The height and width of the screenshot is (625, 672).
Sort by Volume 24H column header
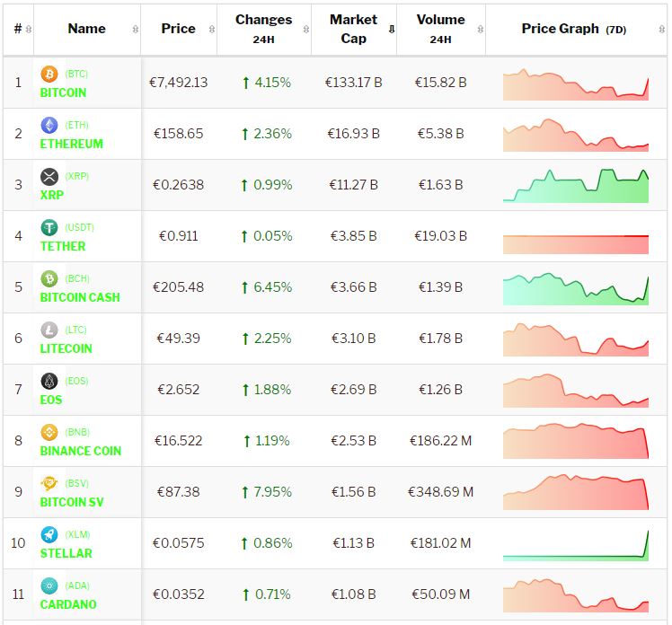pyautogui.click(x=440, y=29)
